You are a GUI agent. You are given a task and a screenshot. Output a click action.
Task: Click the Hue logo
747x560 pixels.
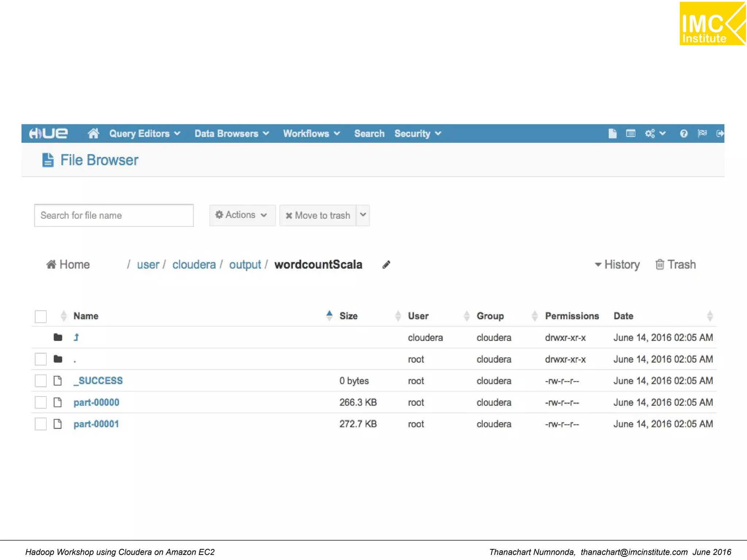(48, 133)
